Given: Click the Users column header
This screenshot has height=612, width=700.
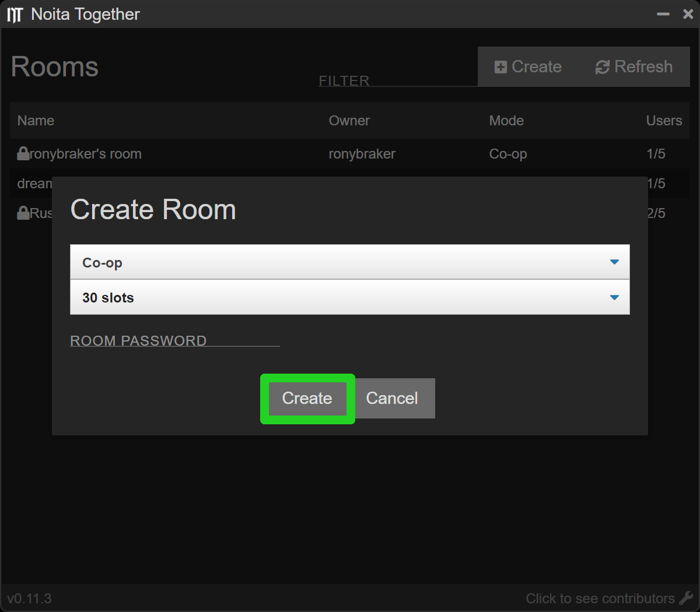Looking at the screenshot, I should click(x=664, y=121).
